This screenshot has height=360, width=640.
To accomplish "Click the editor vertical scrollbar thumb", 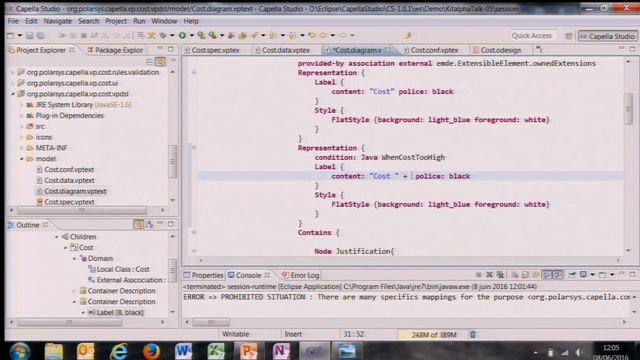I will 629,109.
